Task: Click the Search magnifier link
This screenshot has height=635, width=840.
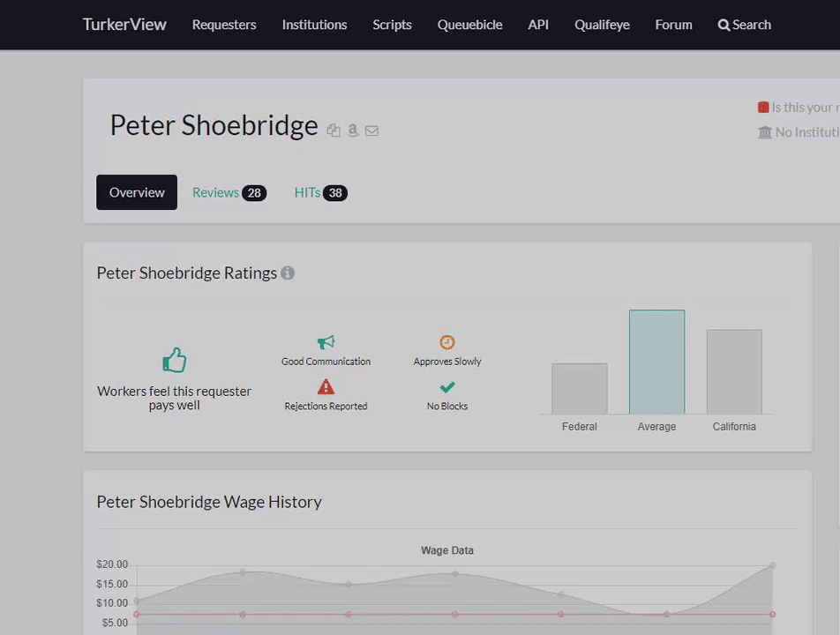Action: tap(744, 26)
